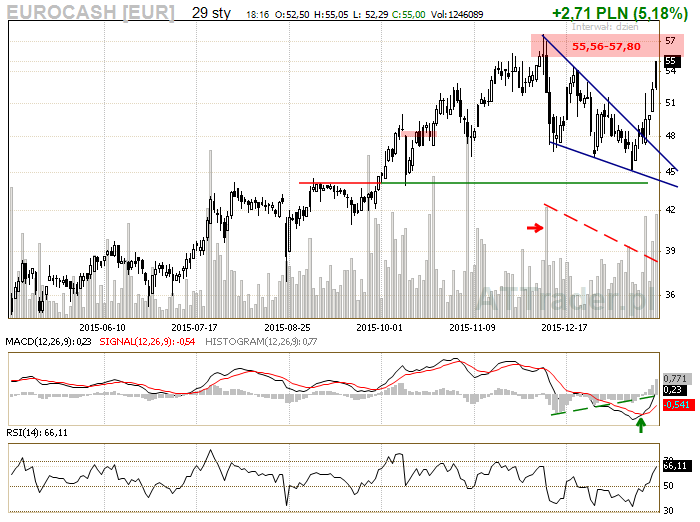Click the 39 price axis label
This screenshot has height=522, width=700.
[x=670, y=251]
